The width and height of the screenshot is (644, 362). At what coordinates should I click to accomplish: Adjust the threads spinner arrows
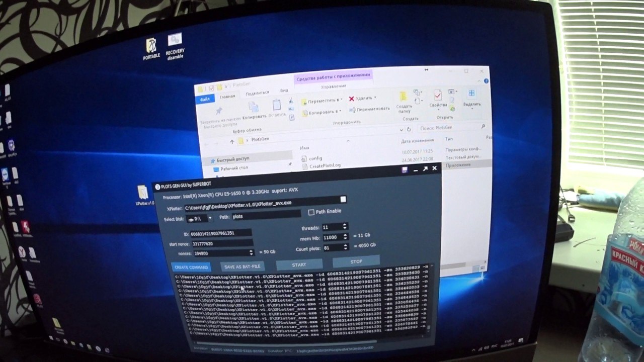click(x=345, y=227)
